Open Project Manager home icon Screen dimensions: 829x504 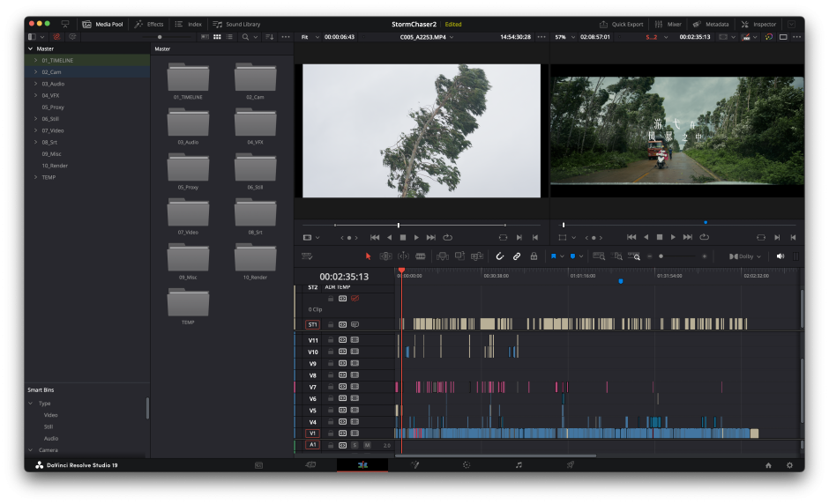tap(768, 465)
